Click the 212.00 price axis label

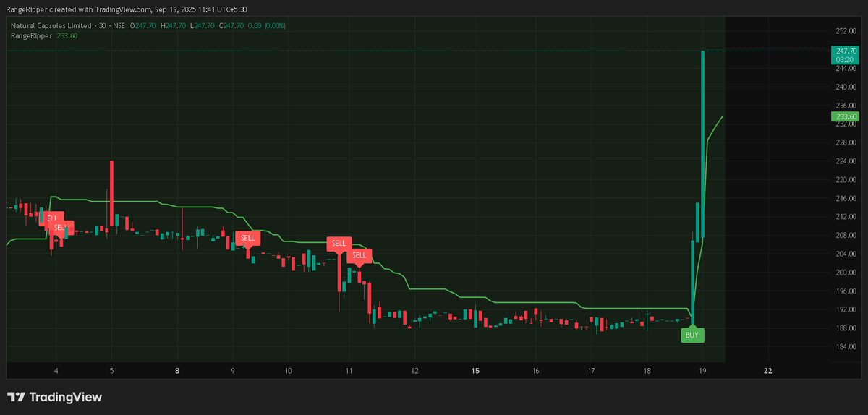click(846, 217)
